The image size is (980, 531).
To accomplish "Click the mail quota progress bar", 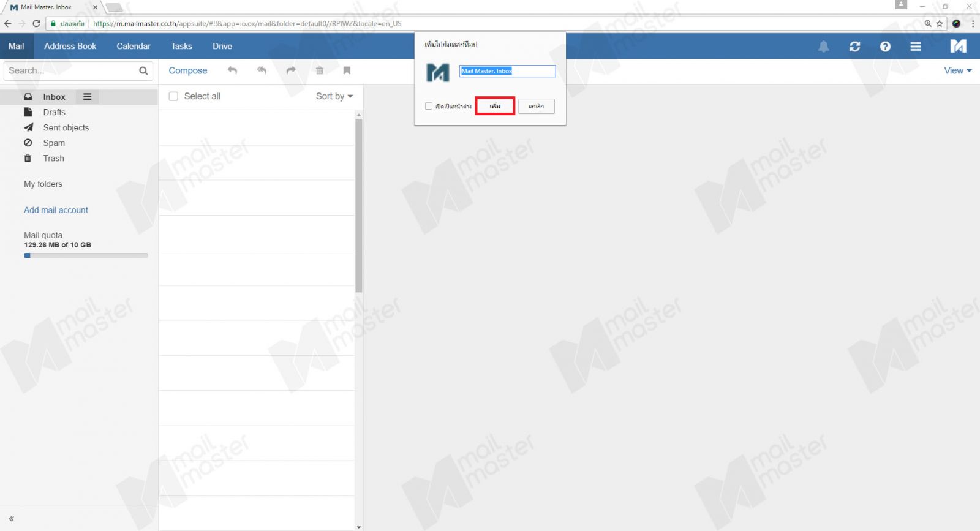I will tap(86, 255).
